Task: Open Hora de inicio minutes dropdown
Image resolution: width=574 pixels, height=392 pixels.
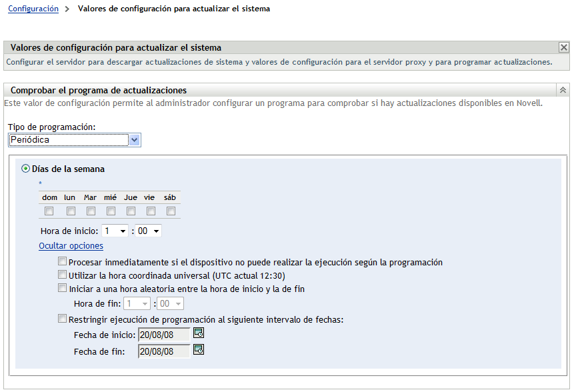Action: (x=148, y=231)
